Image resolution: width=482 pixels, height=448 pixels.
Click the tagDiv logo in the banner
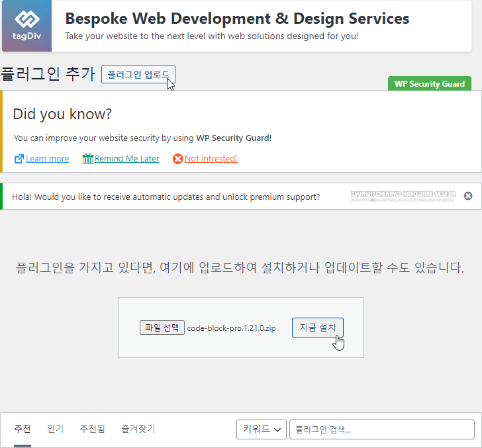[26, 26]
